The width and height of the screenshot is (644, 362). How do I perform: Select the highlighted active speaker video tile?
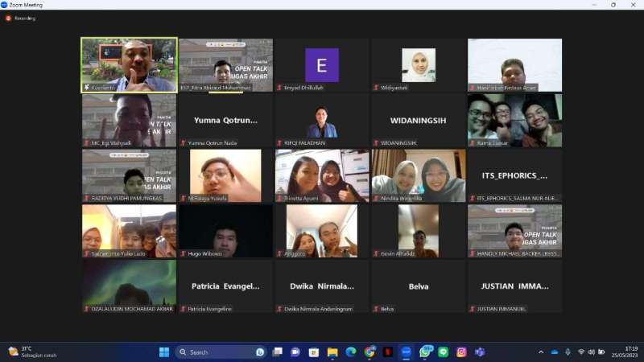coord(130,65)
